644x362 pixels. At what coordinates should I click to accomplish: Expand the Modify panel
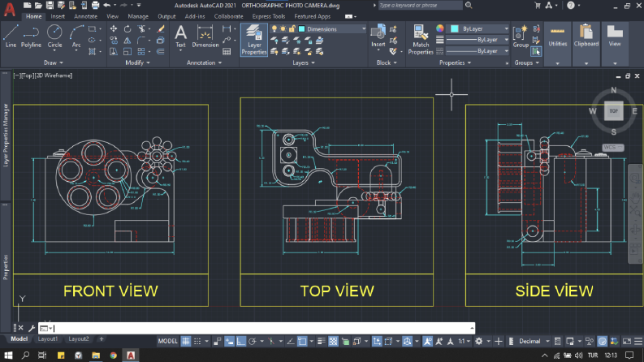click(x=137, y=62)
